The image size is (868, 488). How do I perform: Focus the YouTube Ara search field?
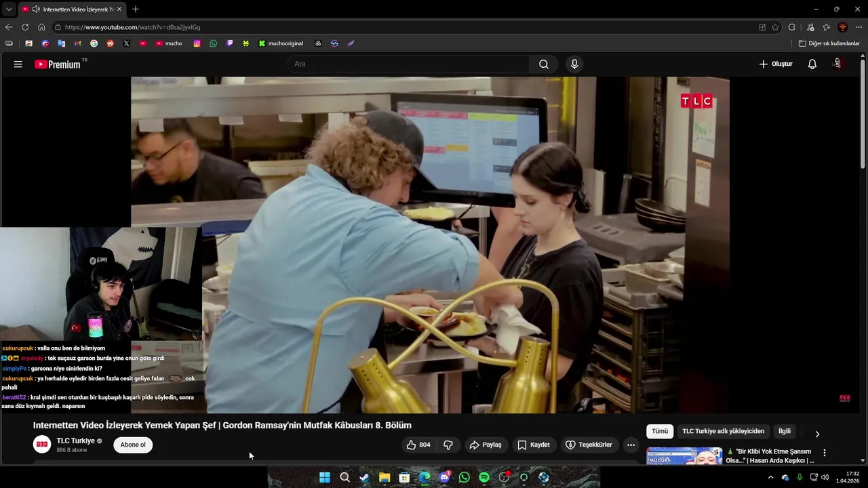pos(408,64)
